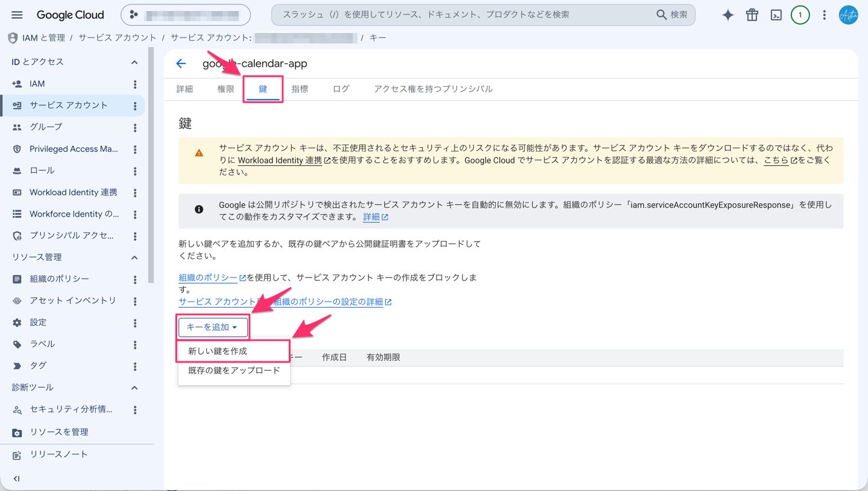Open the three-dot menu beside セキュリティ分析情報
Viewport: 868px width, 491px height.
coord(135,410)
